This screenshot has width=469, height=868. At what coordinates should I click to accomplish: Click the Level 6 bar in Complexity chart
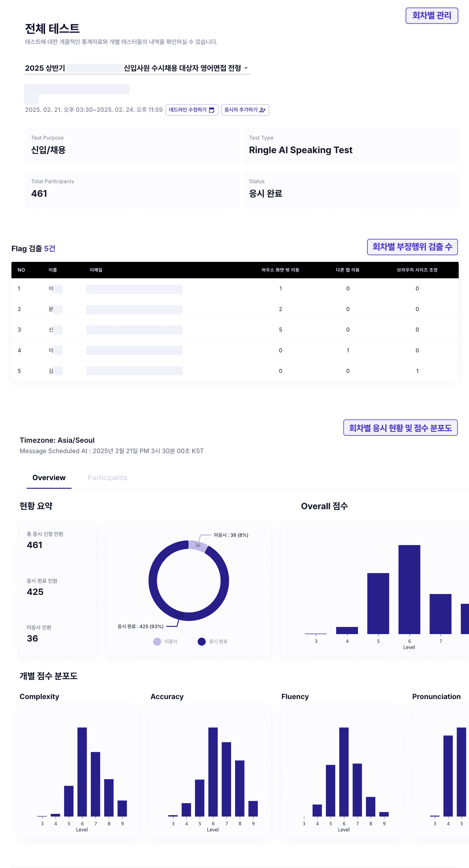point(82,772)
